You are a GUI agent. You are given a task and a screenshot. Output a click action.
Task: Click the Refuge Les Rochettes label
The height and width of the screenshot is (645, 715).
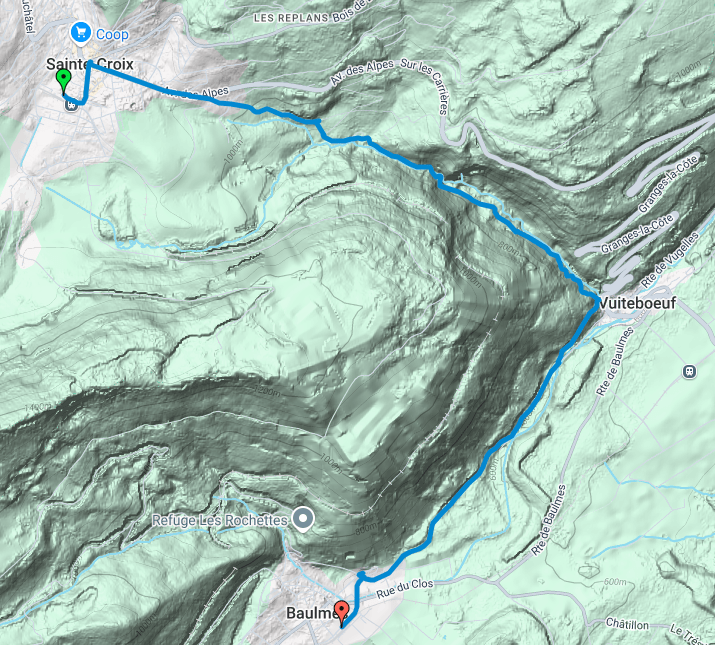pyautogui.click(x=220, y=520)
